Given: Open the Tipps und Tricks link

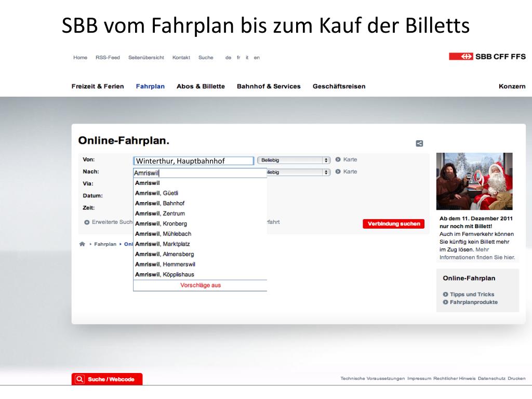Looking at the screenshot, I should (x=472, y=295).
